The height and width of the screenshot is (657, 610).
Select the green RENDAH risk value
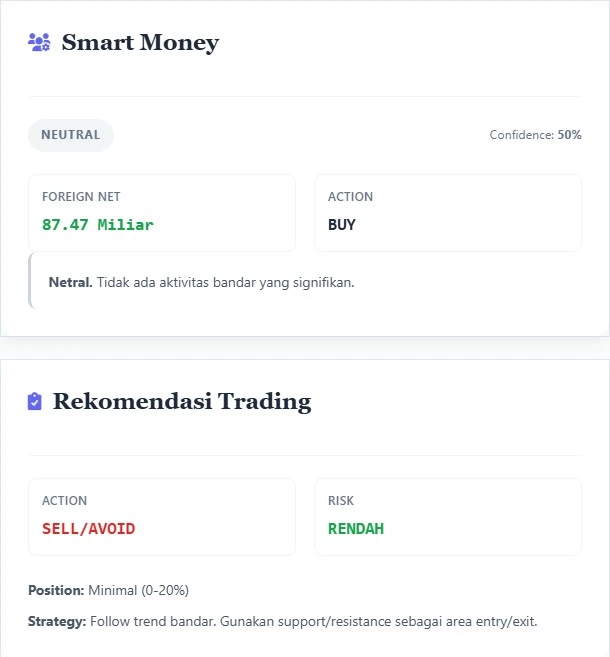[x=356, y=529]
